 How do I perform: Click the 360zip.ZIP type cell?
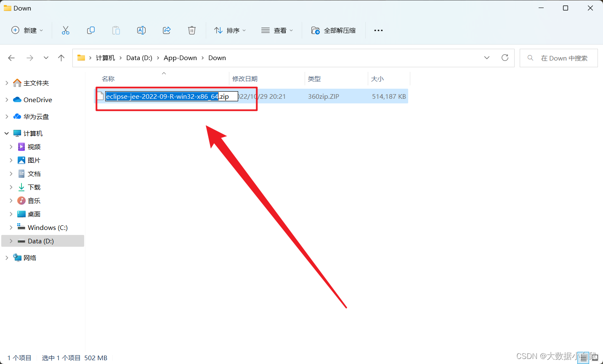324,96
